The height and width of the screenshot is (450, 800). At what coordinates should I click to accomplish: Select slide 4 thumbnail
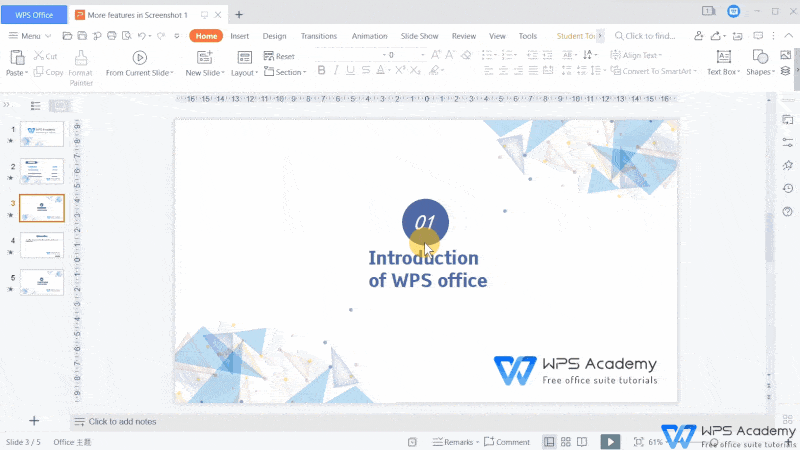[x=42, y=245]
